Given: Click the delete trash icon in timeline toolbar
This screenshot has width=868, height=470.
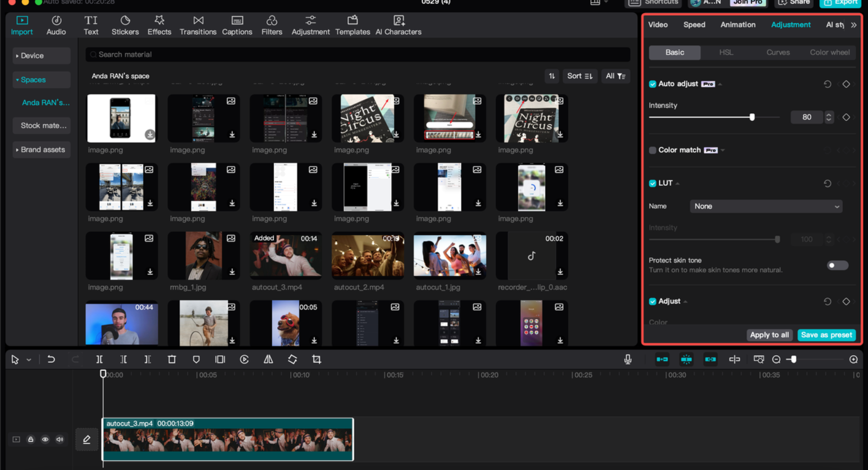Looking at the screenshot, I should click(x=171, y=359).
